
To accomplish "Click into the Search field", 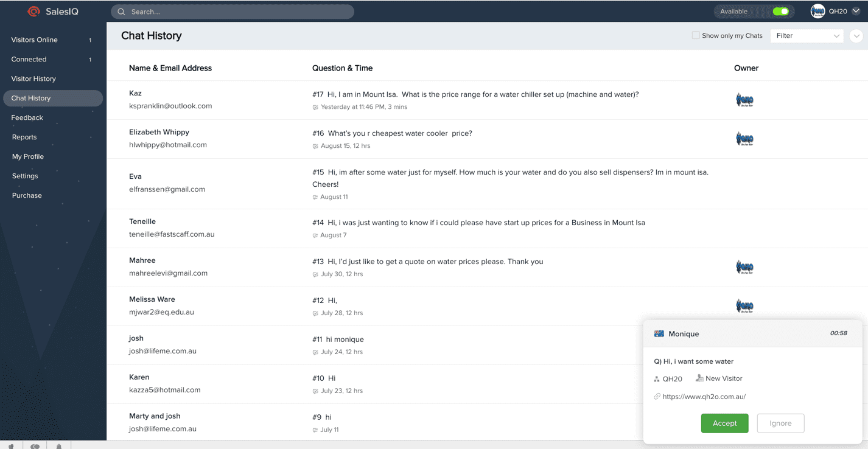I will pyautogui.click(x=237, y=12).
